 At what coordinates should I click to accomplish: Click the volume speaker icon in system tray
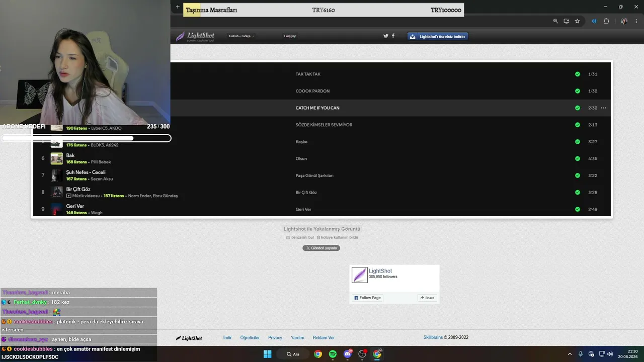coord(610,354)
